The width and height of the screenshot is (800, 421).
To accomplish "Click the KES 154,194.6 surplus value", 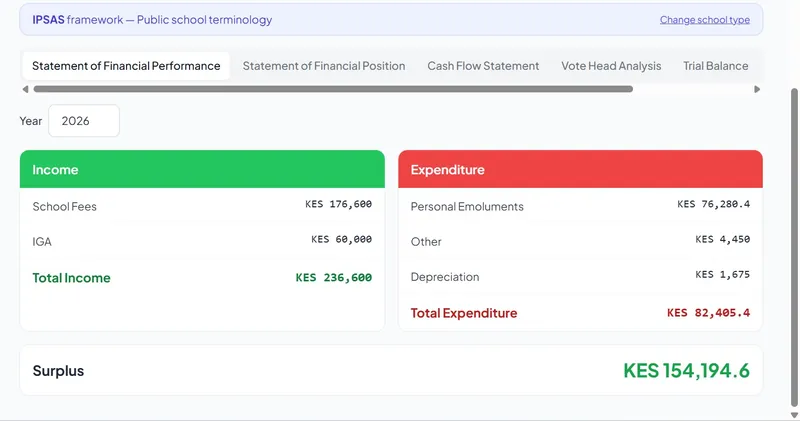I will (686, 370).
